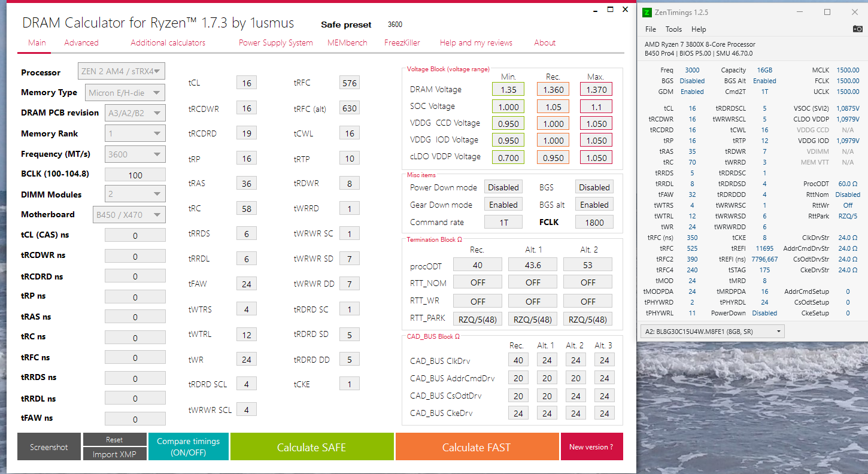Click the BCLK (100-104.8) input field
The height and width of the screenshot is (474, 868).
[135, 175]
